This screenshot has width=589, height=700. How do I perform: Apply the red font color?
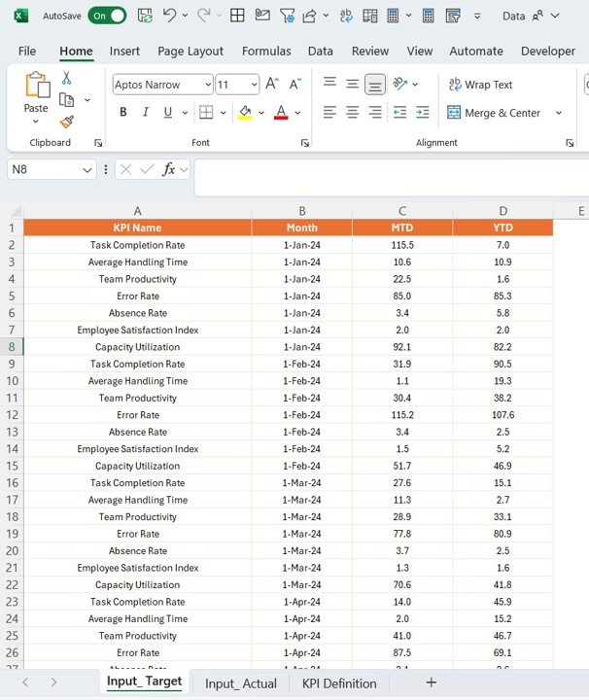[281, 112]
